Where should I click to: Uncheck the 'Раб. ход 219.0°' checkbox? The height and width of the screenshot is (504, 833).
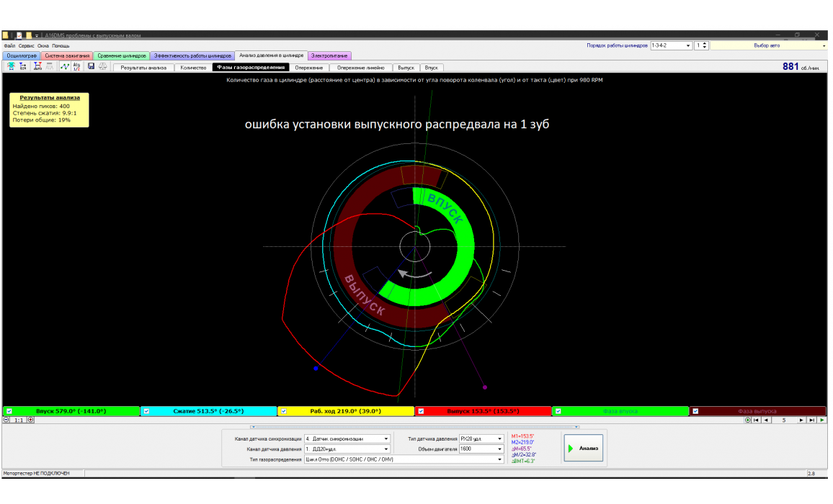[x=284, y=411]
